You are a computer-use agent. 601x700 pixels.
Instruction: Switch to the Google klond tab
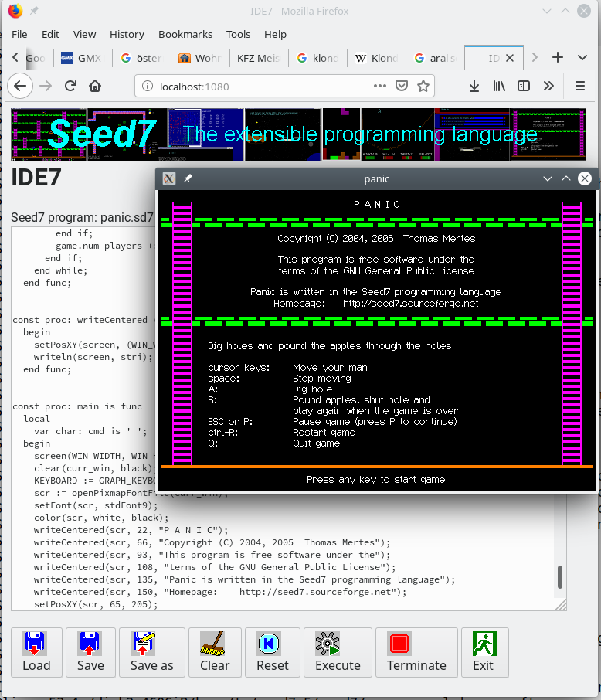[318, 58]
